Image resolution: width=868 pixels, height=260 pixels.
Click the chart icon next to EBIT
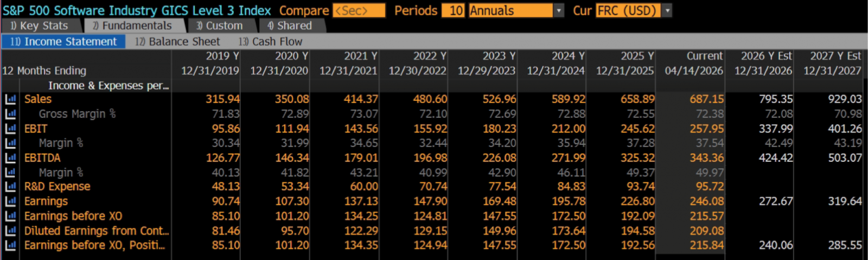coord(10,129)
